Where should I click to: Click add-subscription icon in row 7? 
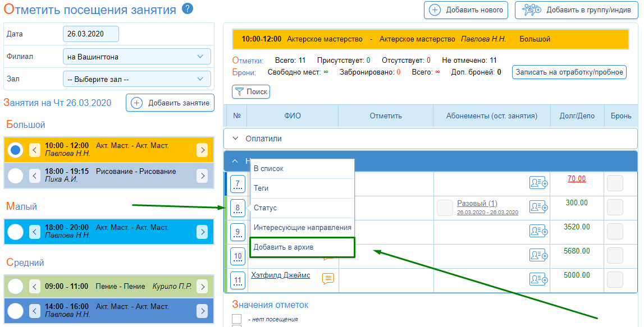[x=538, y=183]
